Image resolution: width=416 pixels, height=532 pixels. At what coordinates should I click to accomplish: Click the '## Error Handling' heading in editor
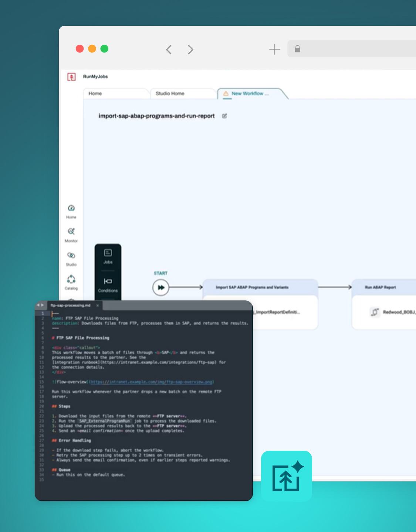[x=71, y=441]
